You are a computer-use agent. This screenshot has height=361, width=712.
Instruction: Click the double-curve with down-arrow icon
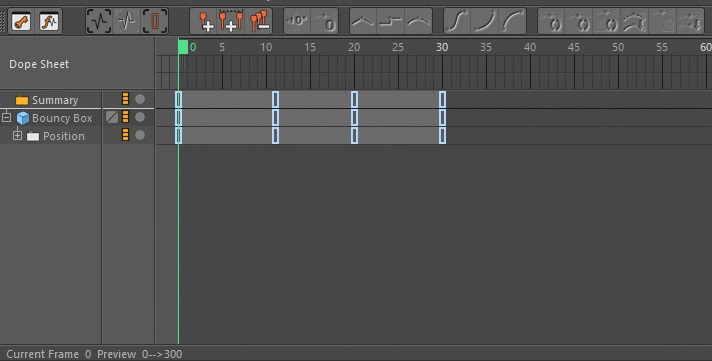click(634, 21)
